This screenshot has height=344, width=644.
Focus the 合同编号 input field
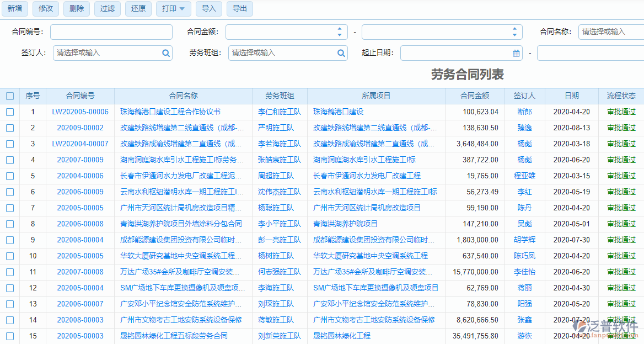click(x=111, y=32)
